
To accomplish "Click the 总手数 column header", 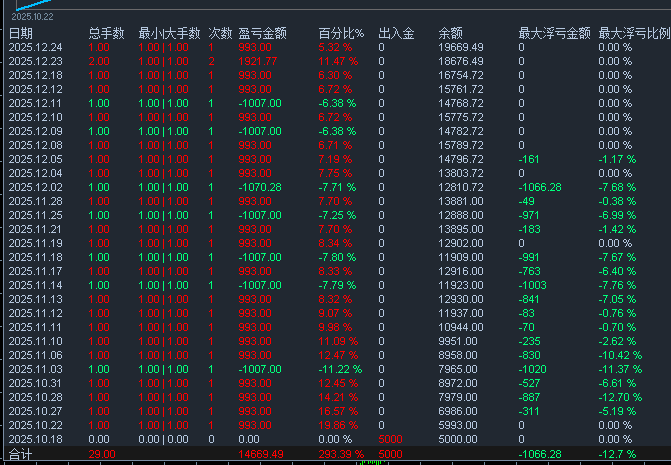I will (x=106, y=34).
